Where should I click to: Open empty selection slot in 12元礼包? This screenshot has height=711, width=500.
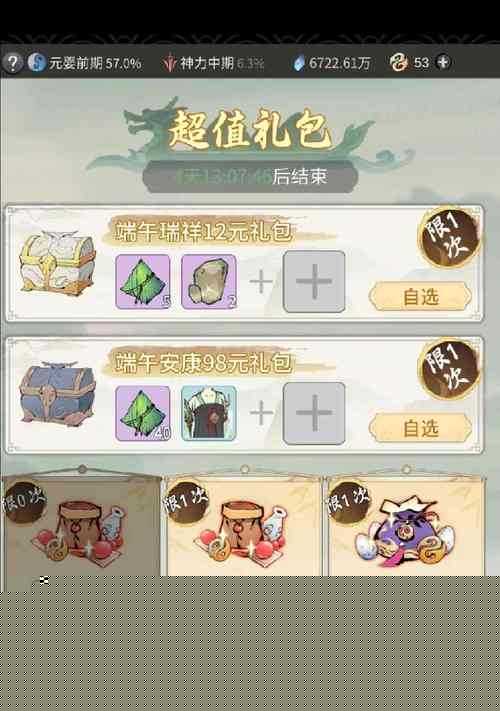click(314, 282)
